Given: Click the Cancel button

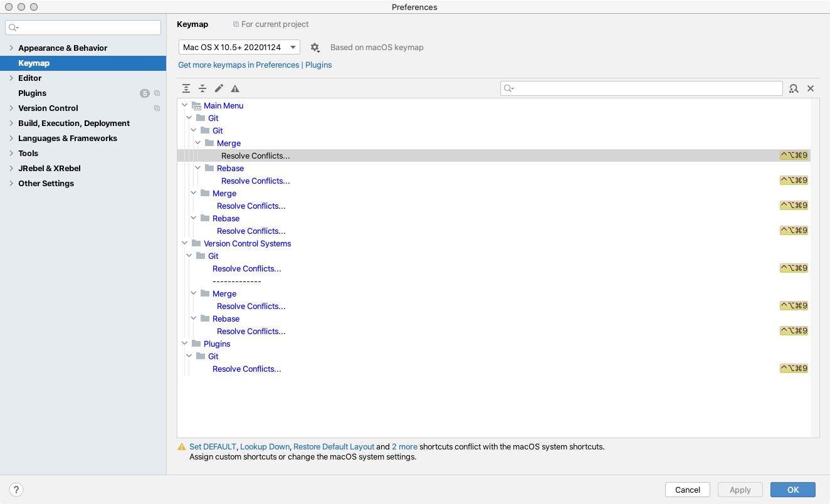Looking at the screenshot, I should tap(688, 490).
